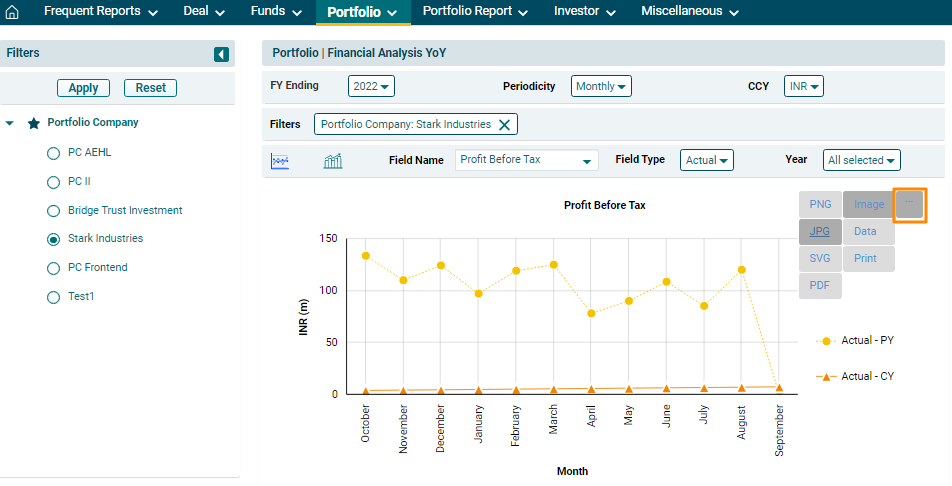Export chart as PDF

tap(819, 286)
